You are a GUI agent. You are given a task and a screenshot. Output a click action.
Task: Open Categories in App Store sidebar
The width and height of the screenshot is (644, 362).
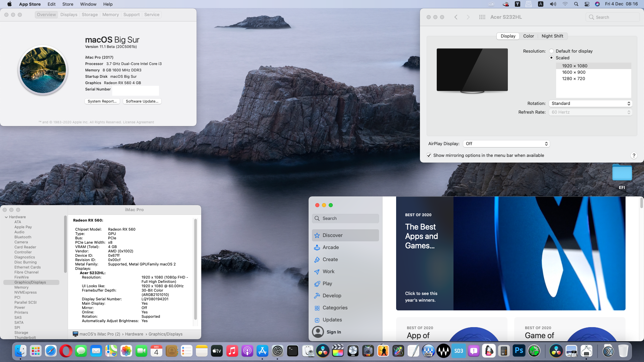[x=345, y=308]
